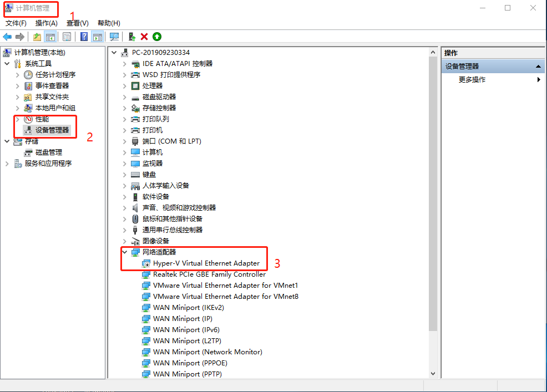Collapse the 存储 tree node
This screenshot has height=392, width=547.
click(7, 141)
